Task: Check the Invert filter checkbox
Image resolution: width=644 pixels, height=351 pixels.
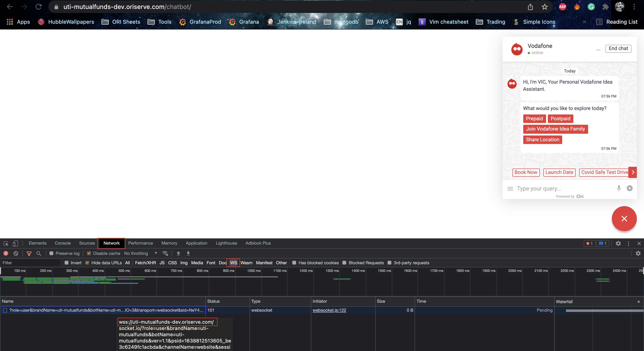Action: [66, 263]
